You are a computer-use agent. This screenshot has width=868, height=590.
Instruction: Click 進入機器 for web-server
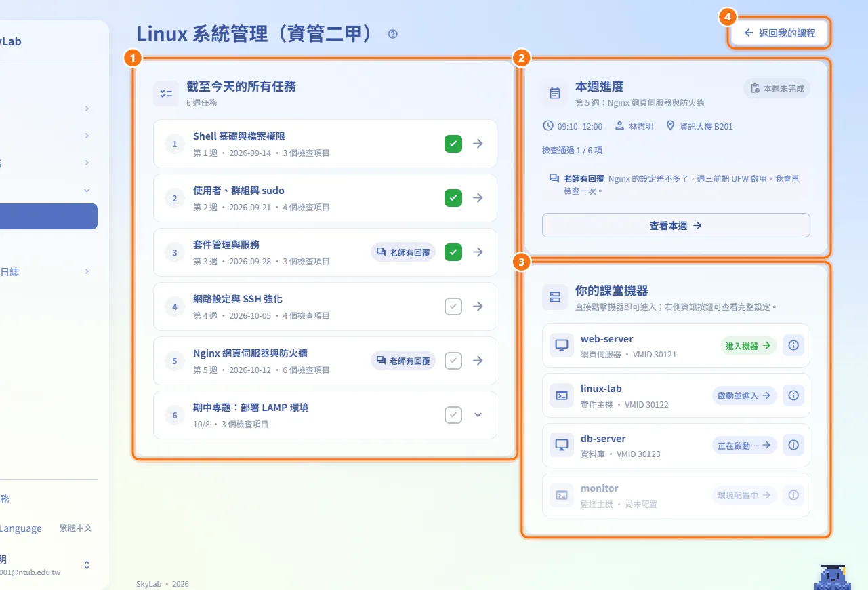pyautogui.click(x=748, y=346)
